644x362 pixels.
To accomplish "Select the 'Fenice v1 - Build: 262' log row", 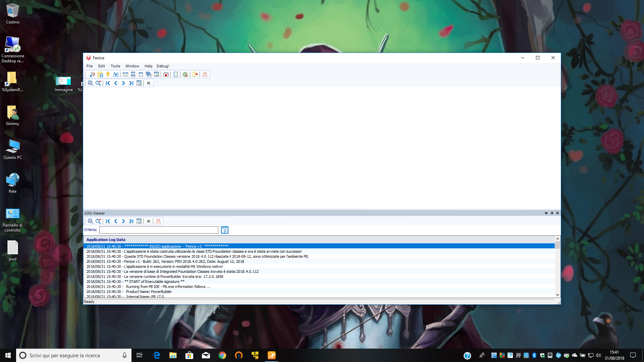I will 165,261.
